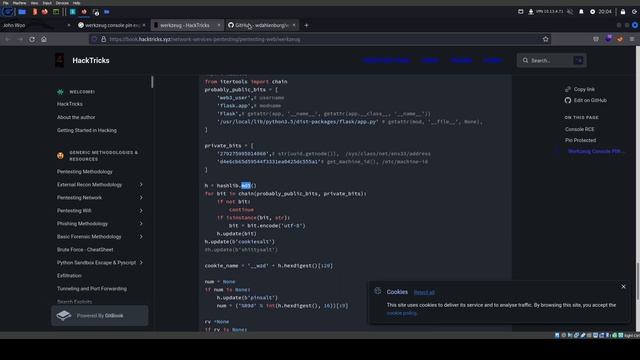
Task: Click Edit on GitHub link
Action: coord(586,100)
